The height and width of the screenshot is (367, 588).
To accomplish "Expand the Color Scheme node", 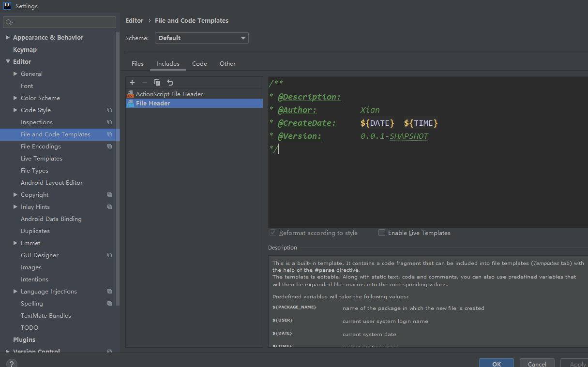I will (x=15, y=98).
